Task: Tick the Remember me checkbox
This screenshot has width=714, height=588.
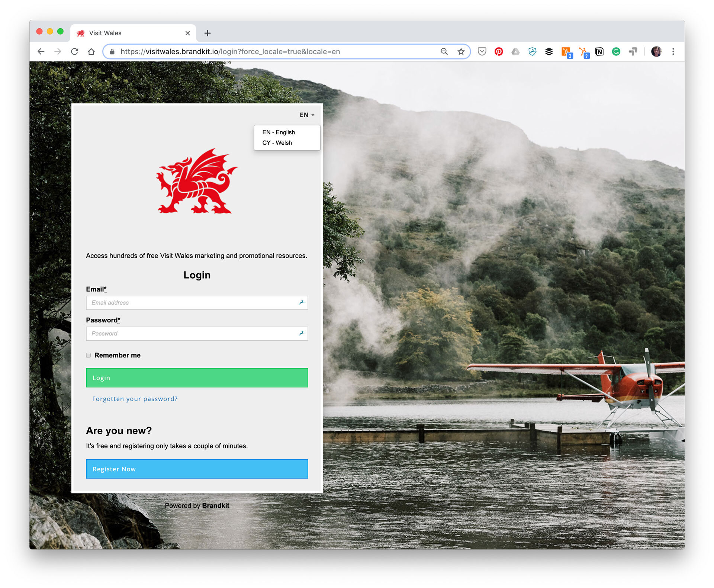Action: (89, 355)
